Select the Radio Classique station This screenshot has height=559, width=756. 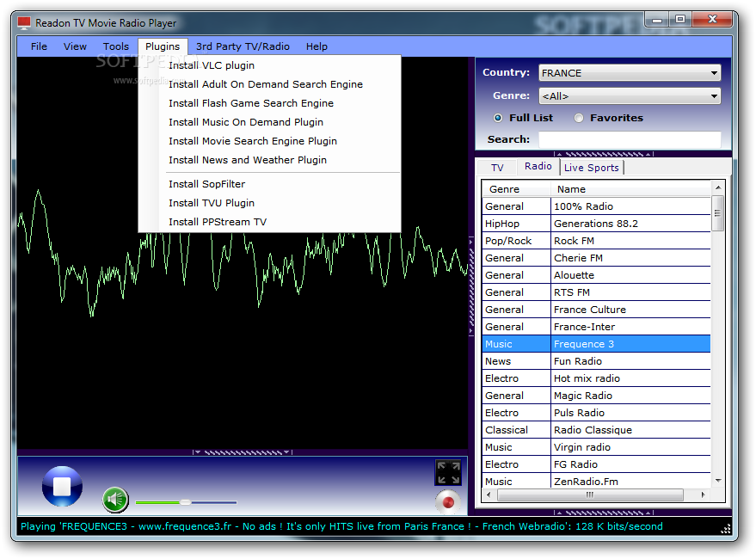596,430
